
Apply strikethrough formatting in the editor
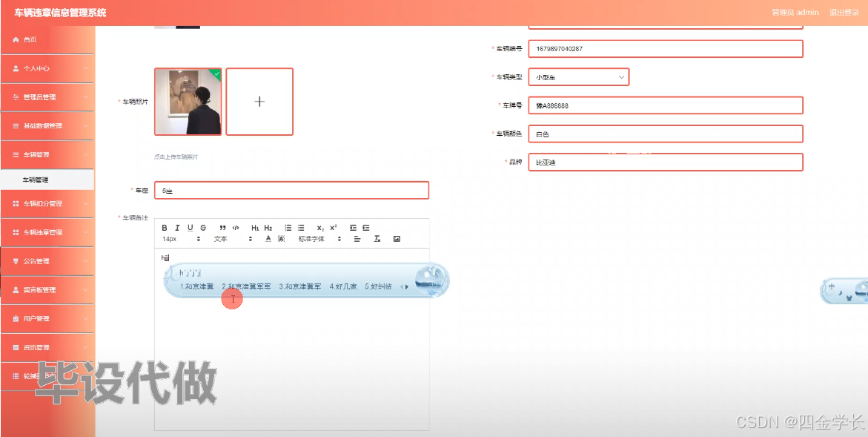pos(202,228)
